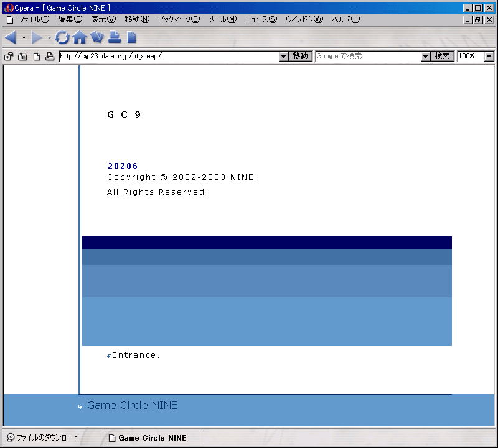Close the Opera window
The image size is (498, 448).
[489, 8]
